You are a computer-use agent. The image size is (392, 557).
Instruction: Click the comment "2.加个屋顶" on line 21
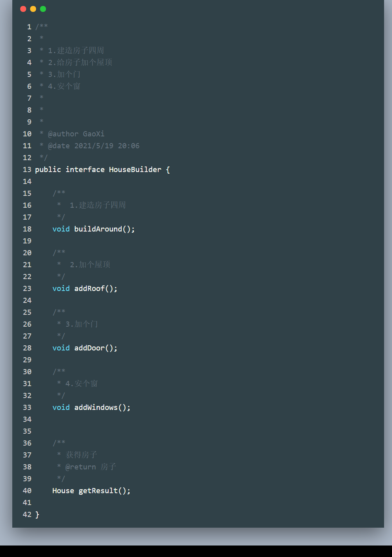pos(90,264)
